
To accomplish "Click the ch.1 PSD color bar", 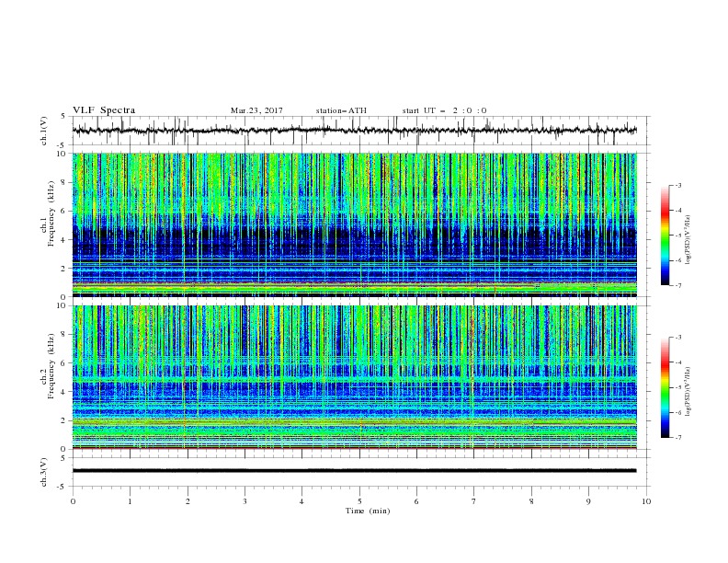I will pyautogui.click(x=665, y=236).
